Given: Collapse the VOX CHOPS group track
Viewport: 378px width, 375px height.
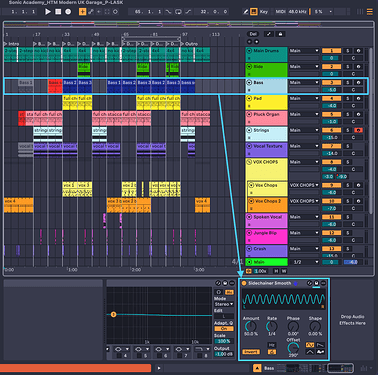Looking at the screenshot, I should coord(249,162).
